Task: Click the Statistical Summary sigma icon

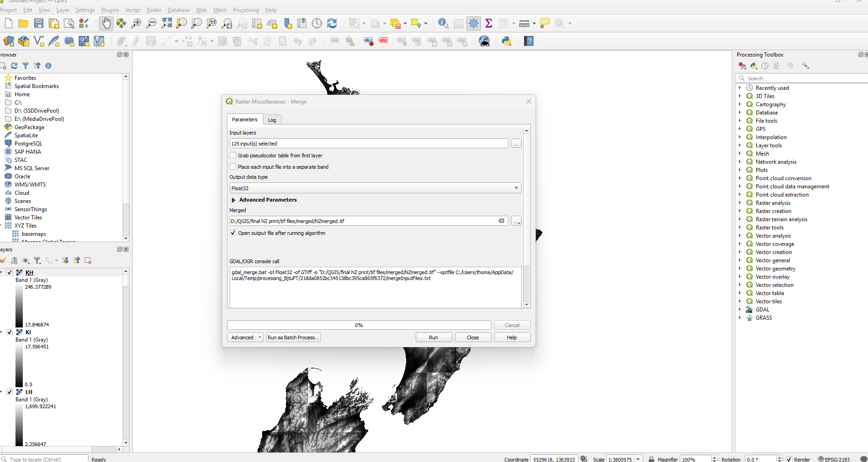Action: [x=489, y=23]
